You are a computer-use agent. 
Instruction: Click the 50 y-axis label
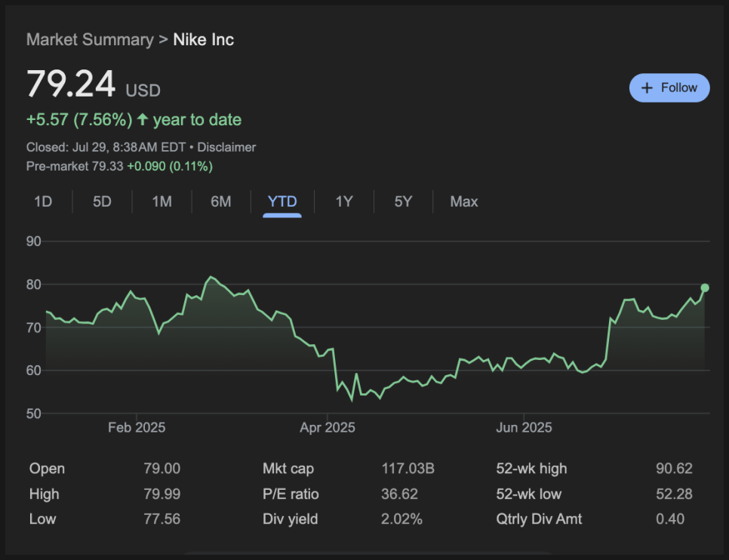[34, 414]
